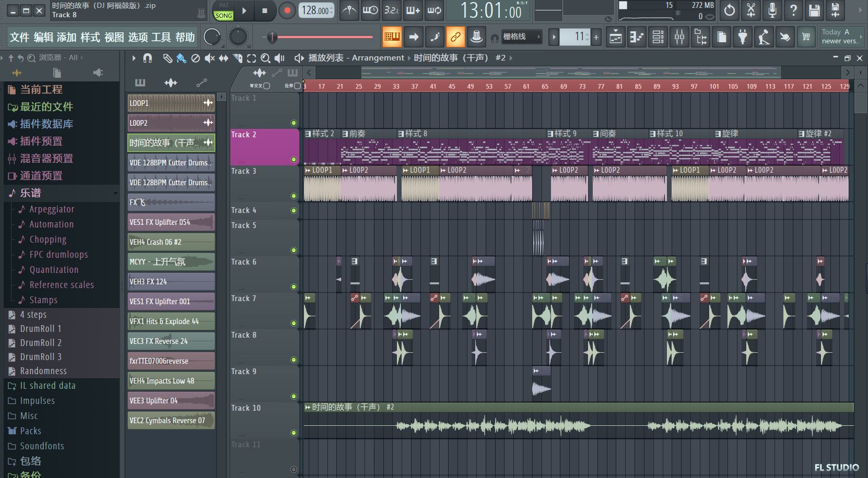Toggle the link-to-controller chain button
868x478 pixels.
point(455,37)
